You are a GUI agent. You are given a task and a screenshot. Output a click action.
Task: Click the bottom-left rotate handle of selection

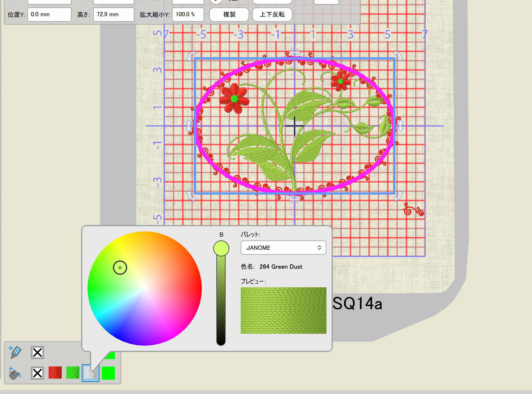[191, 196]
